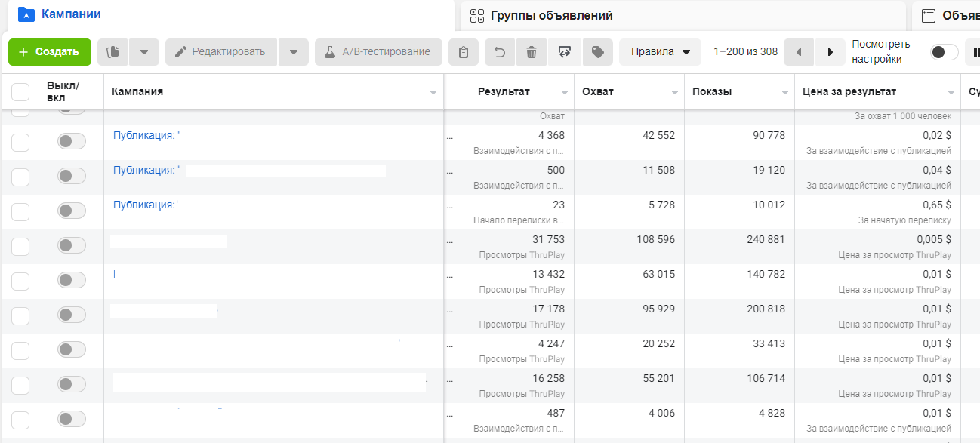Click the undo arrow icon
Screen dimensions: 980x443
[x=500, y=52]
